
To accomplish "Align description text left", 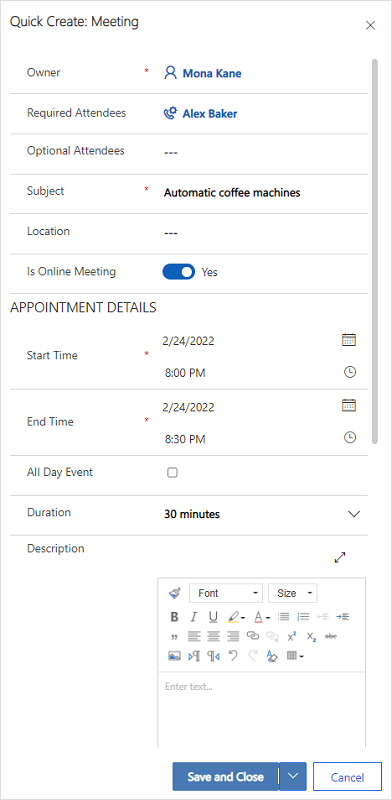I will coord(193,636).
